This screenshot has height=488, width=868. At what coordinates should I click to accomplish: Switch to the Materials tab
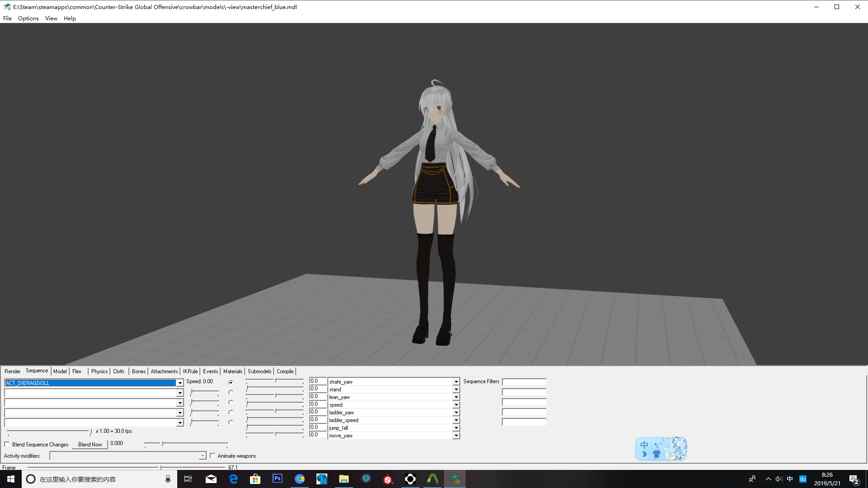coord(233,371)
